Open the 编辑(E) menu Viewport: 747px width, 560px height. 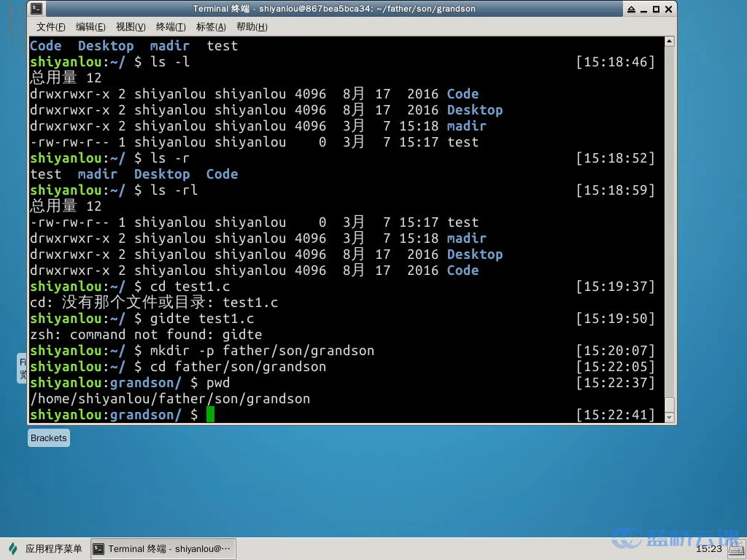(90, 27)
